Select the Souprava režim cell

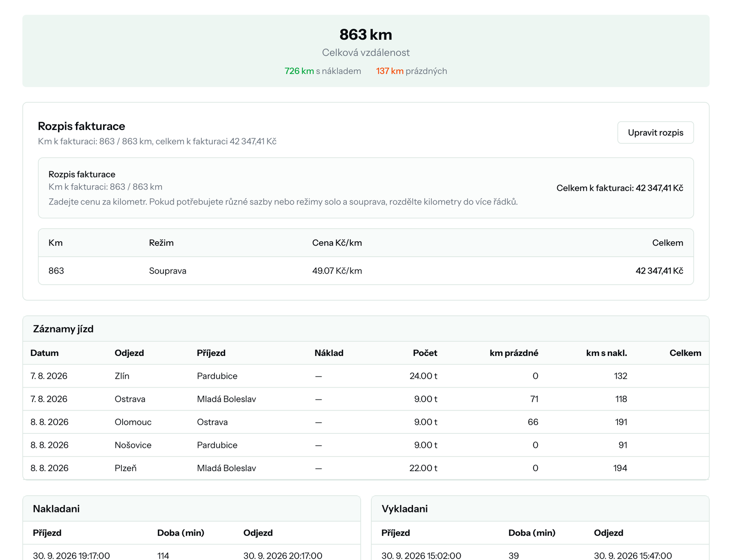point(167,271)
